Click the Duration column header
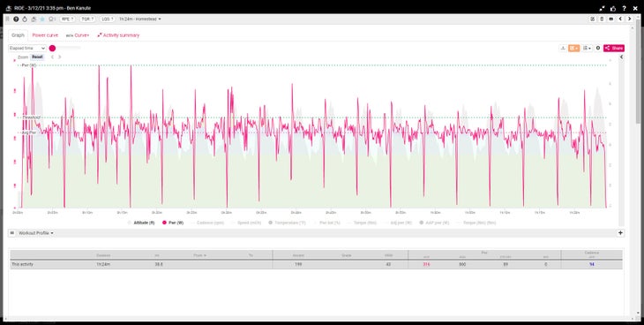This screenshot has height=325, width=644. click(x=103, y=255)
